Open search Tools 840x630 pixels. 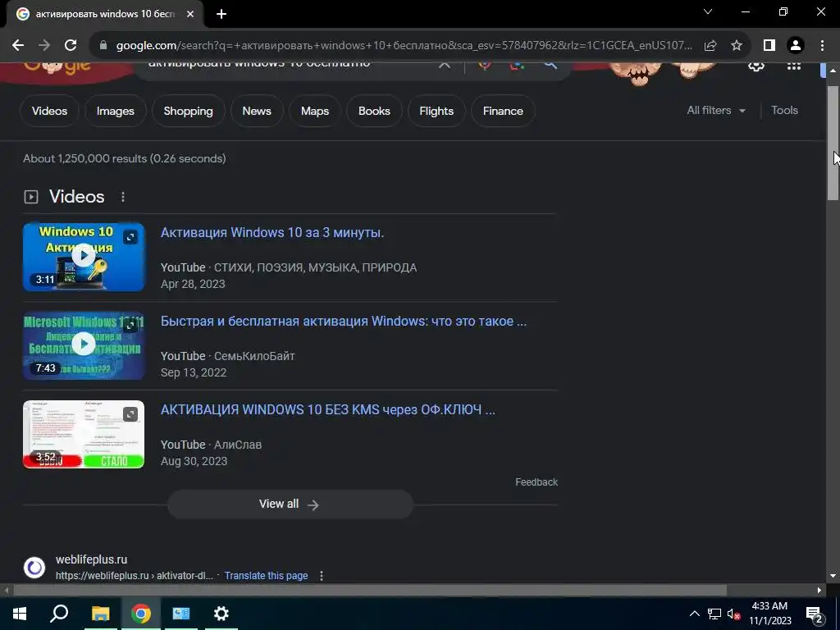[x=784, y=111]
